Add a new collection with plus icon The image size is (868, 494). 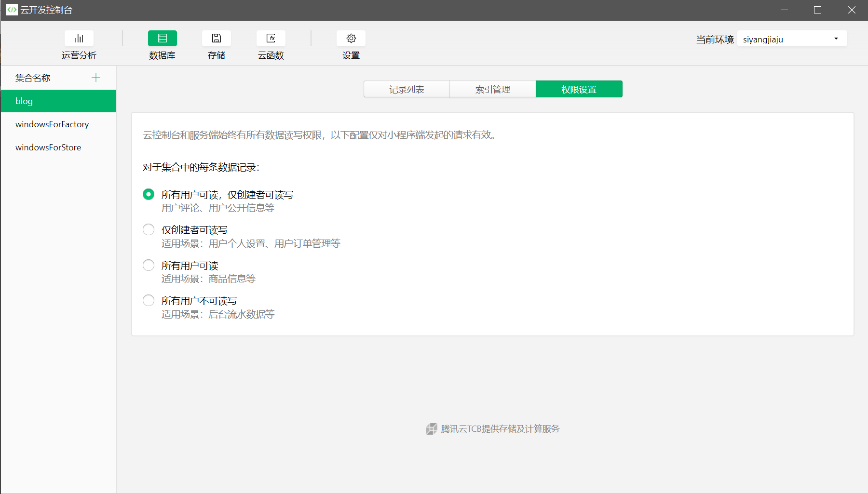tap(96, 78)
